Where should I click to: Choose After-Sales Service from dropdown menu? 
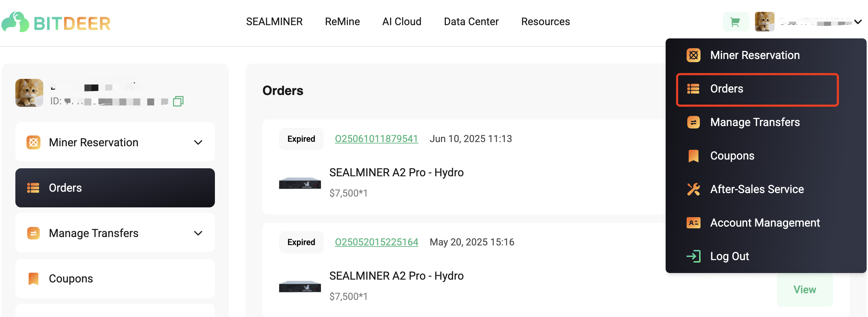[x=757, y=189]
